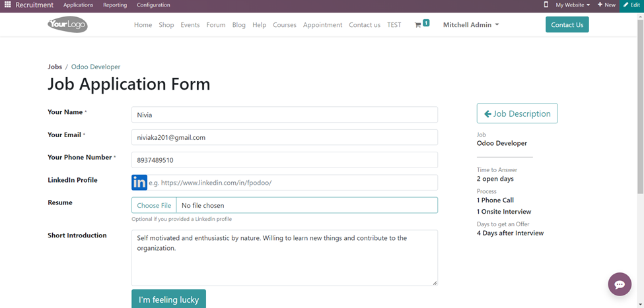644x308 pixels.
Task: Navigate to the Courses page link
Action: pyautogui.click(x=285, y=25)
